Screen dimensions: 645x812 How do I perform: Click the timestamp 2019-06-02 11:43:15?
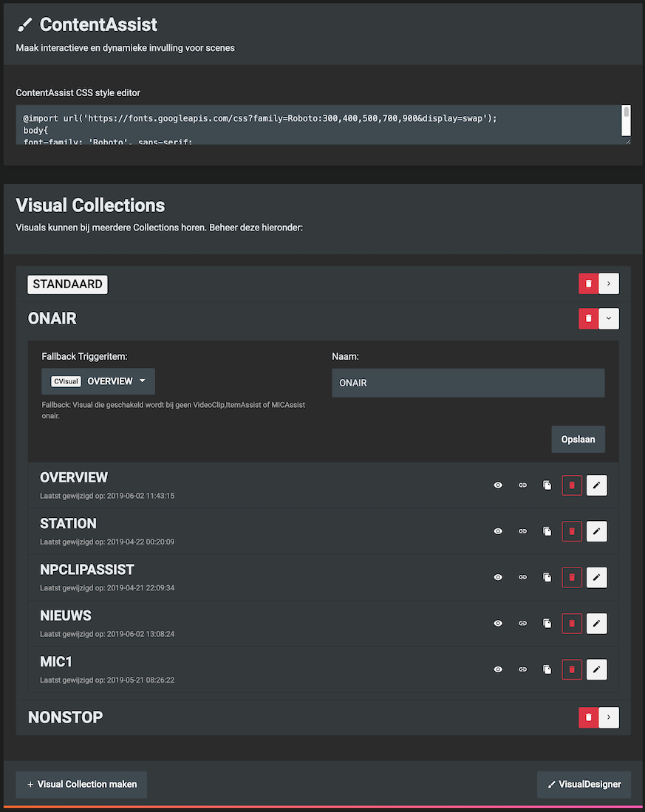tap(141, 496)
